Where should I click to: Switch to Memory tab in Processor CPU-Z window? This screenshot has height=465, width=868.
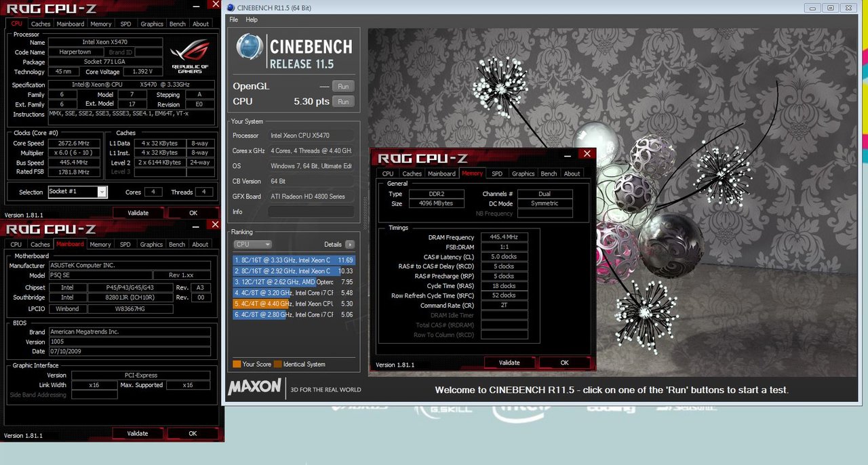tap(100, 24)
